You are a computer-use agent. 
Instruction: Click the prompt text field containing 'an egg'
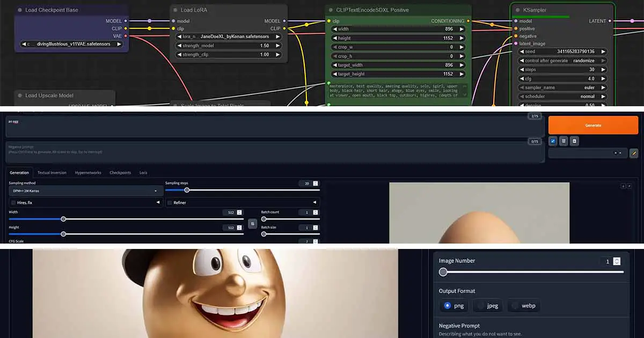point(268,127)
